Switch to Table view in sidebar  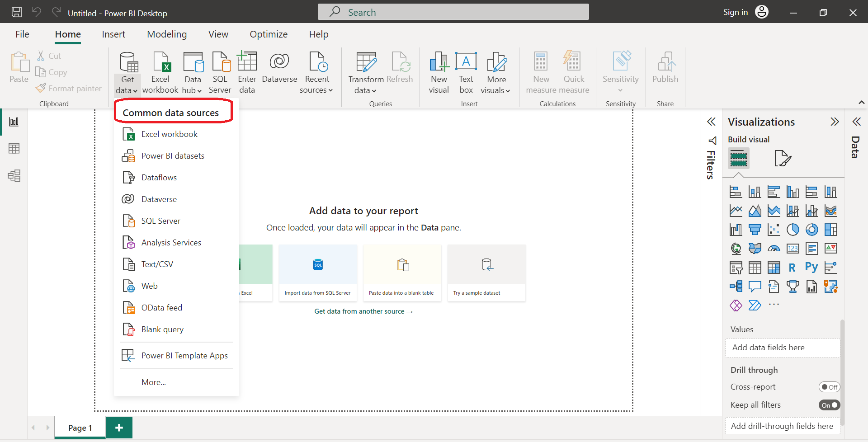14,149
